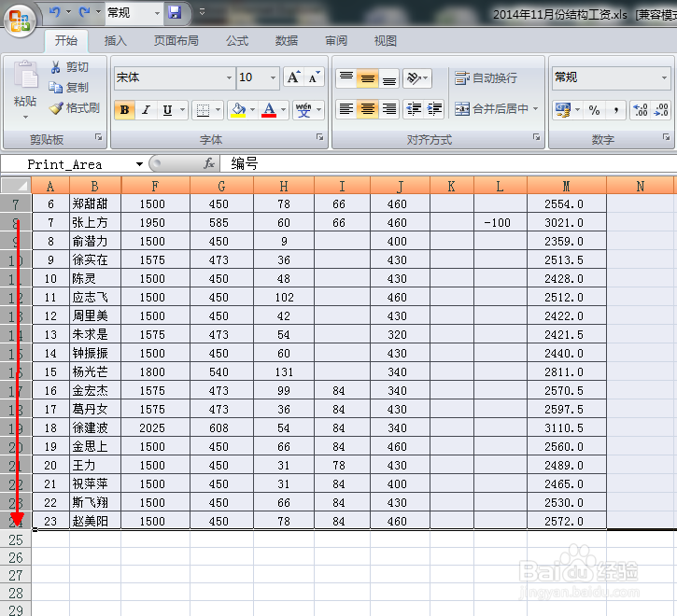Expand fill color dropdown arrow
The width and height of the screenshot is (677, 616).
[x=252, y=110]
